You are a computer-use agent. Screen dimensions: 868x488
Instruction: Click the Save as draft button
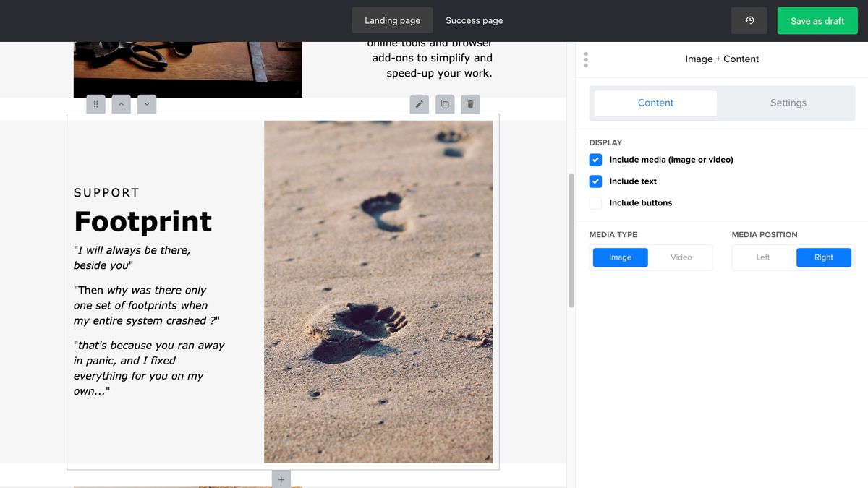coord(817,20)
